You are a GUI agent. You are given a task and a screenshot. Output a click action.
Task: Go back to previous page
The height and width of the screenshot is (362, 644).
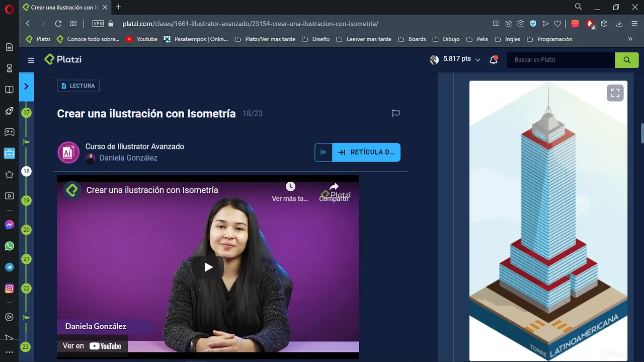point(28,24)
